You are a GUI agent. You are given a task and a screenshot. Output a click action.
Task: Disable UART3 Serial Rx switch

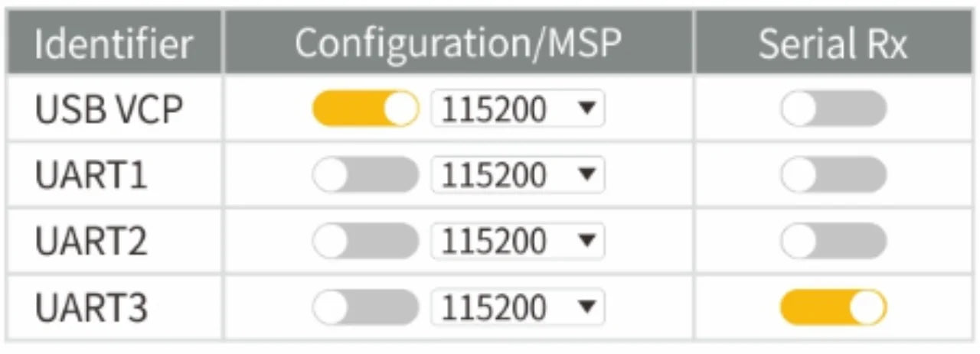pyautogui.click(x=833, y=308)
